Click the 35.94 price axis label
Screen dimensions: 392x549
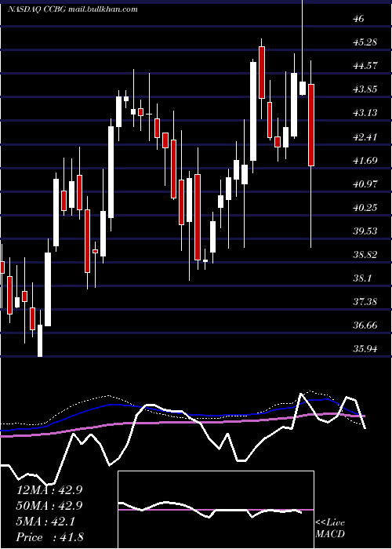click(x=365, y=349)
